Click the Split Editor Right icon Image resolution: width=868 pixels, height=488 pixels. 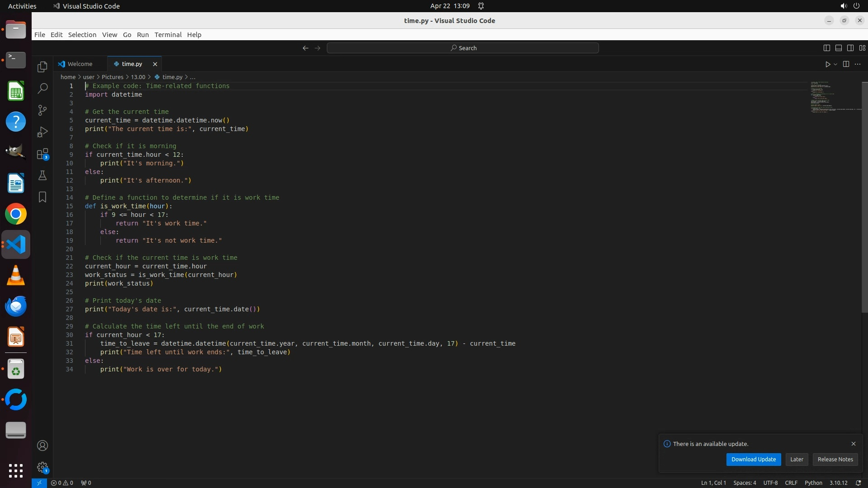846,64
